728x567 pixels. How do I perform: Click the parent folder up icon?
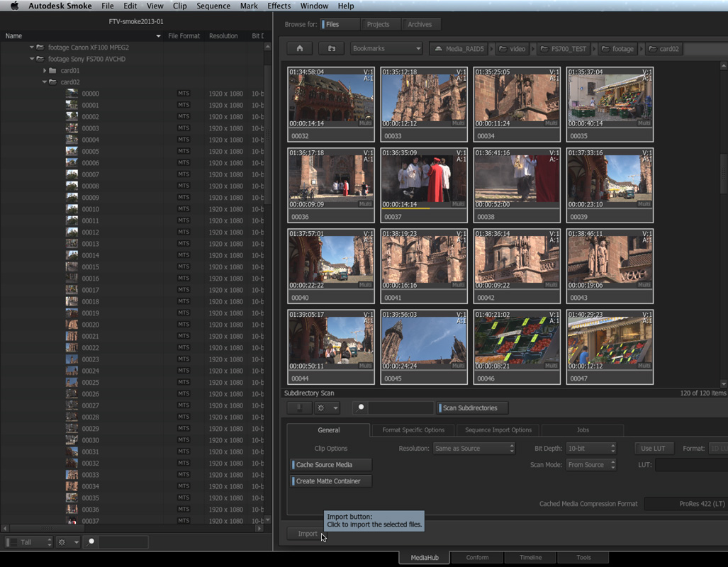pos(331,49)
